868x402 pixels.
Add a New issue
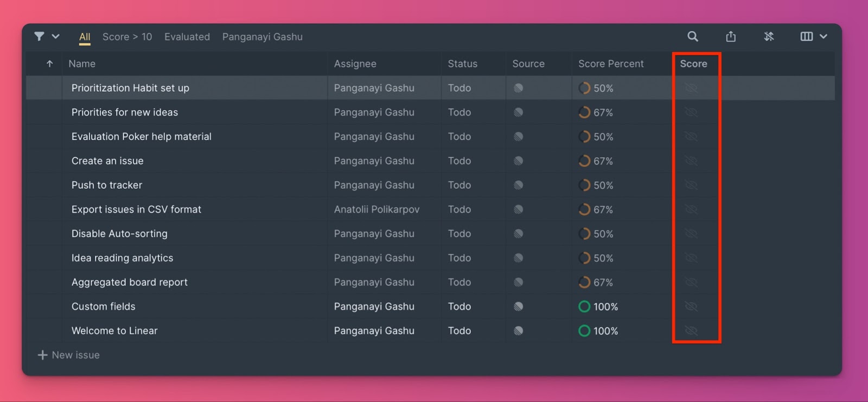pos(75,355)
